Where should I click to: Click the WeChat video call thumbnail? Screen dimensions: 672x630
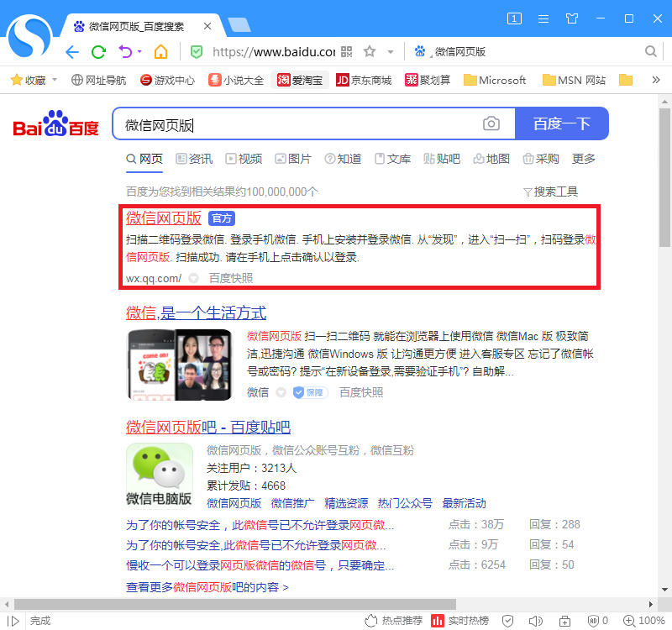click(180, 365)
